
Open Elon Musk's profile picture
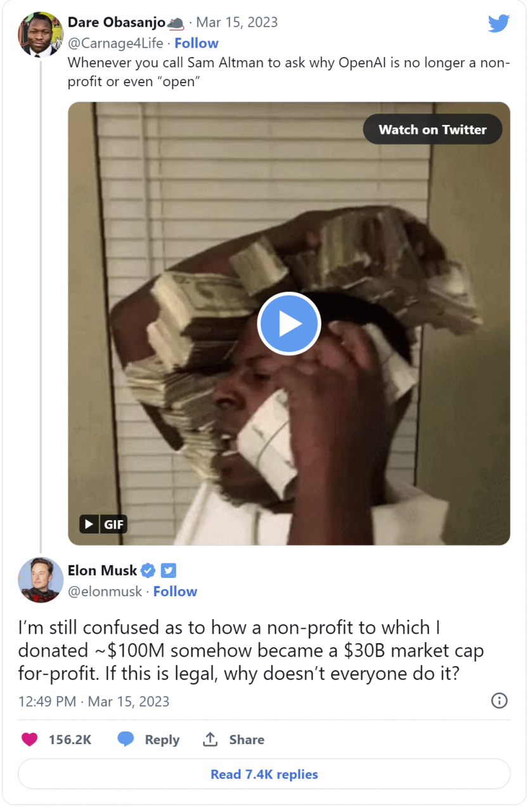tap(41, 580)
